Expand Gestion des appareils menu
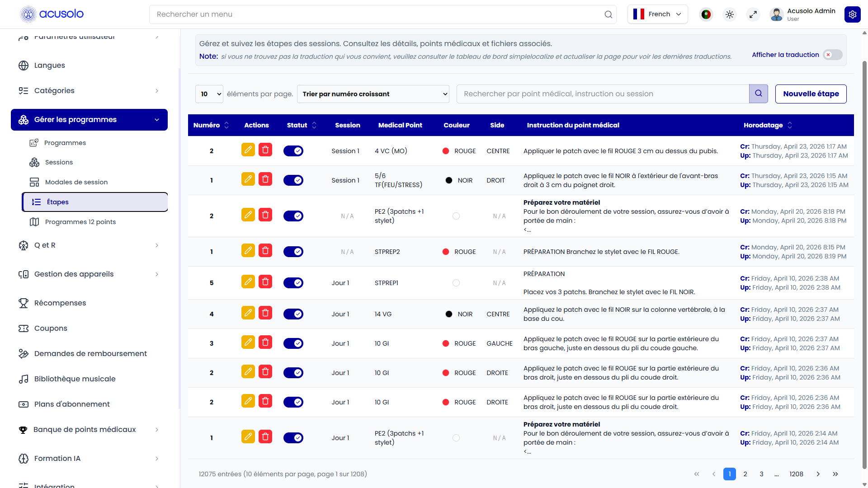This screenshot has width=868, height=488. 89,274
